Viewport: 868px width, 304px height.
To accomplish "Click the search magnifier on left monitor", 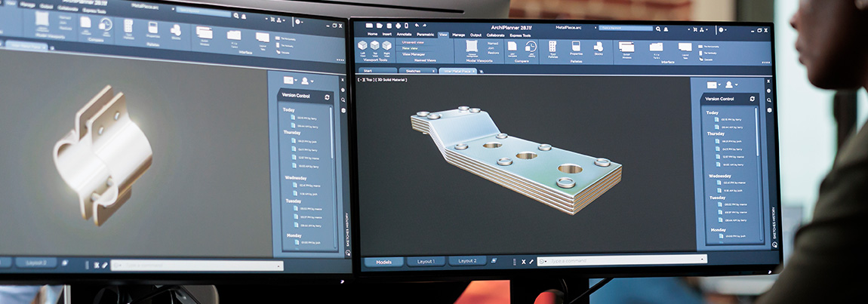I will (x=235, y=16).
